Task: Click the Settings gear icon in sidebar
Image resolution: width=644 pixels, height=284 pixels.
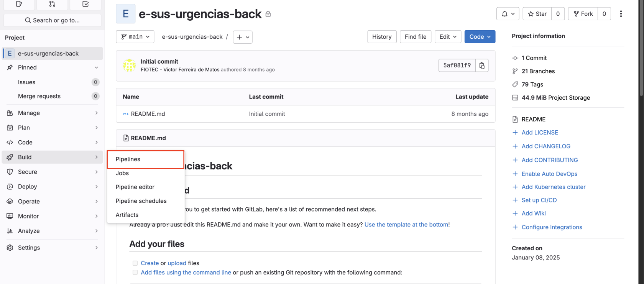Action: (10, 248)
